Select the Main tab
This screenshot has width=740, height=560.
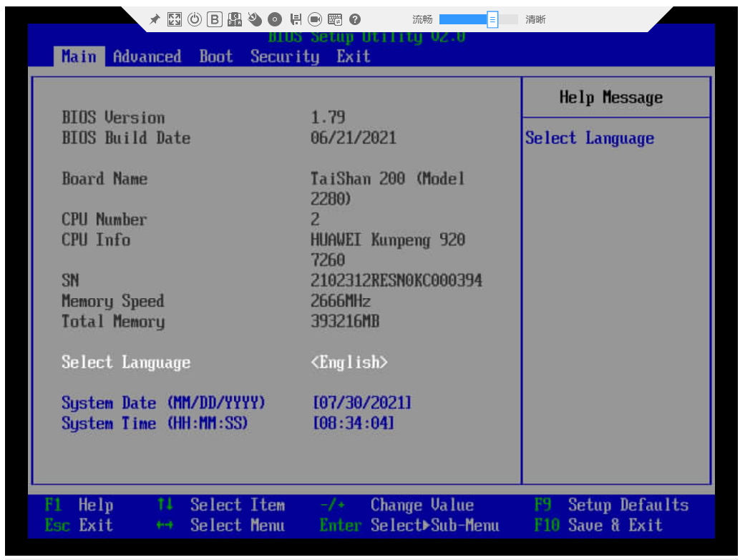point(79,57)
